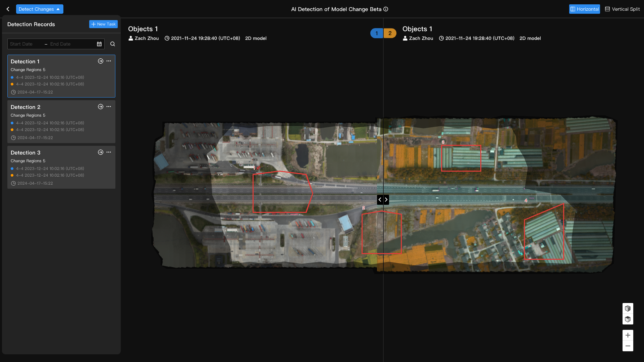Click the left Objects 1 title

(143, 29)
